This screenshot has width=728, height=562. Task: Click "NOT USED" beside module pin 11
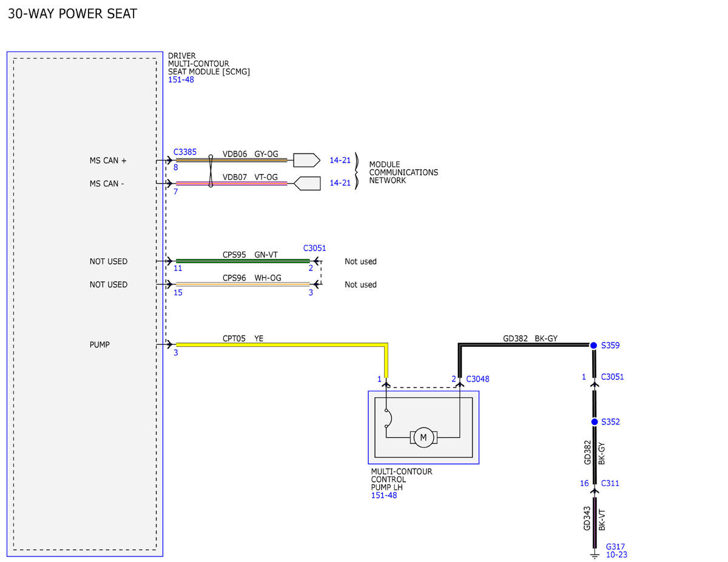click(109, 261)
